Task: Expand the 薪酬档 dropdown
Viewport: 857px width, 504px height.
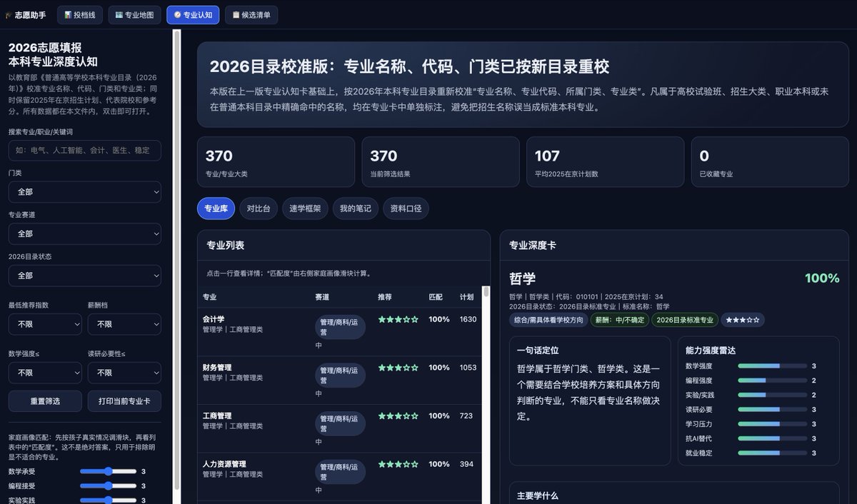Action: (x=124, y=324)
